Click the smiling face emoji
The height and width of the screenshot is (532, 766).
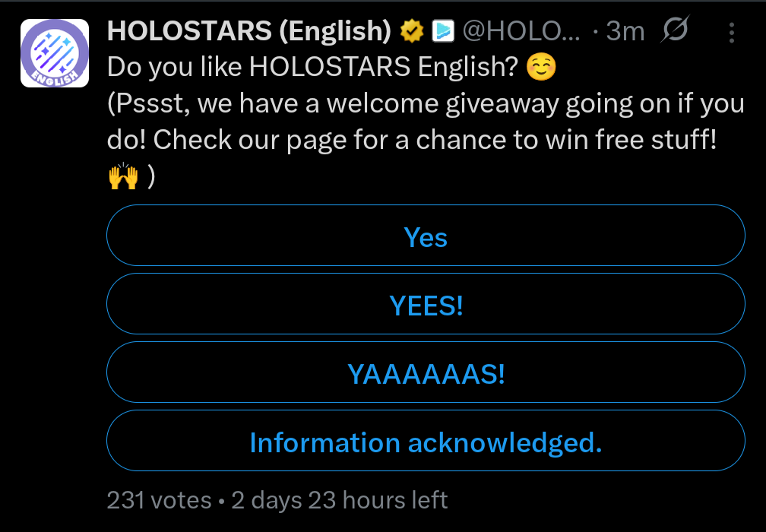tap(541, 68)
